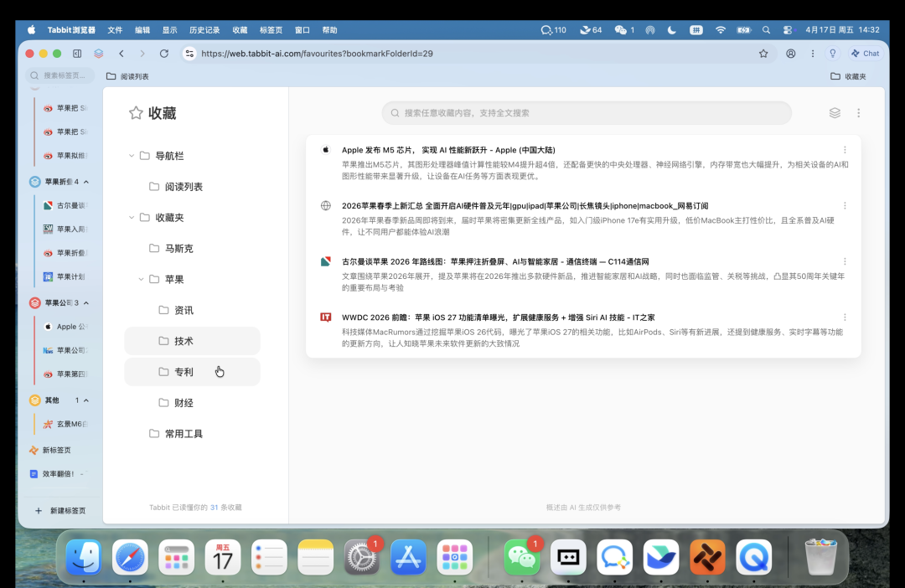Open the 历史记录 menu

204,30
